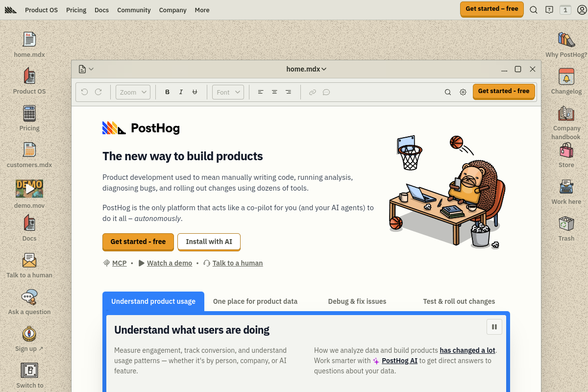This screenshot has height=392, width=588.
Task: Toggle strikethrough formatting in the toolbar
Action: 195,92
